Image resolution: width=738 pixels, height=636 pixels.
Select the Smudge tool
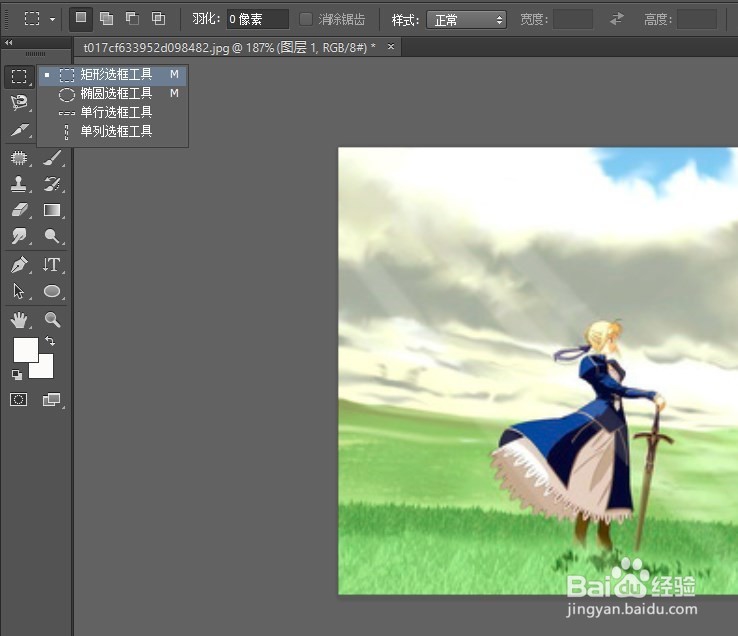coord(19,235)
